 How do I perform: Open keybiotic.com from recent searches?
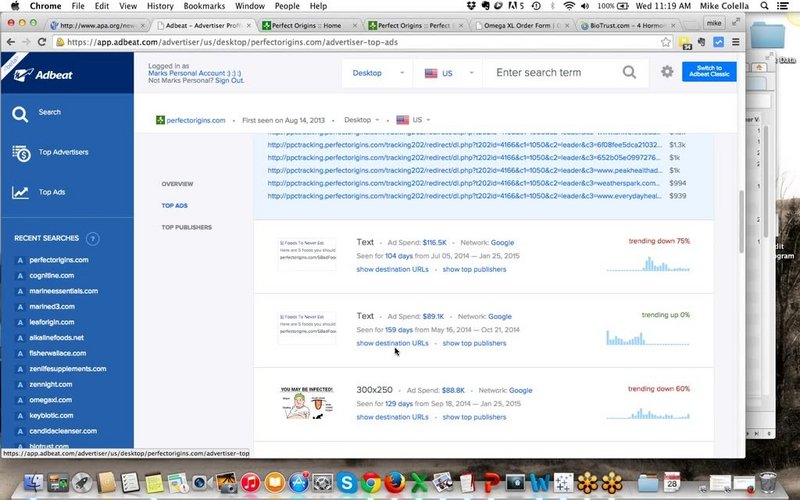pyautogui.click(x=51, y=416)
